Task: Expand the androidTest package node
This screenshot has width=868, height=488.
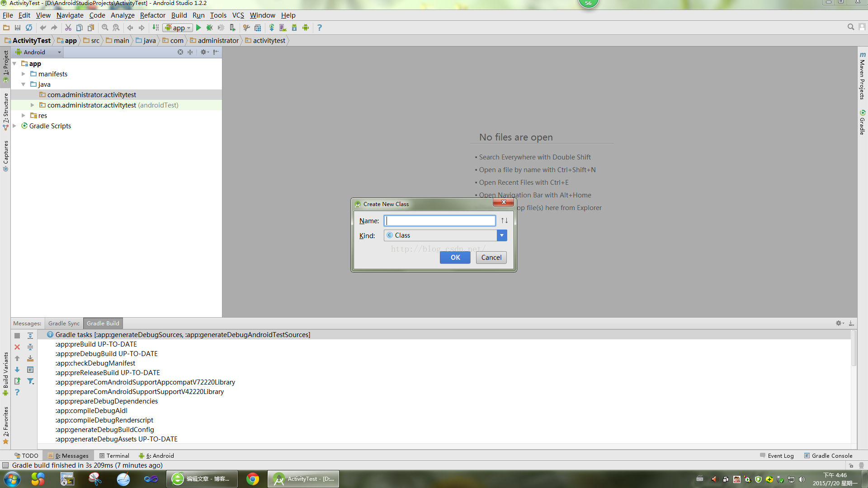Action: pos(33,105)
